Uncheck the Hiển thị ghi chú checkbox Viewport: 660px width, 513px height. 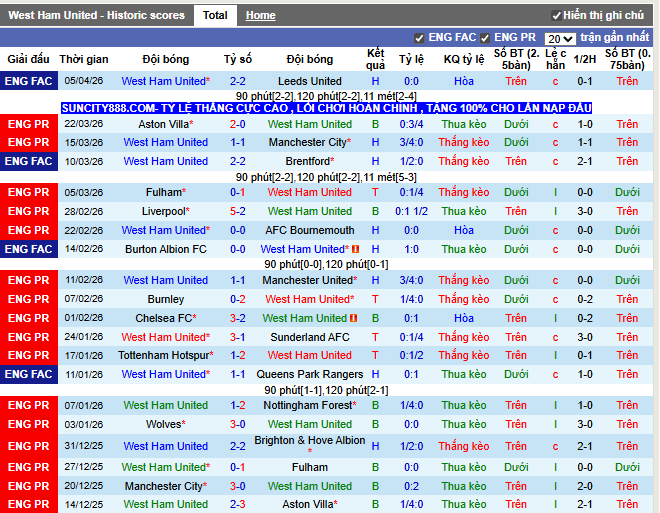click(x=556, y=16)
